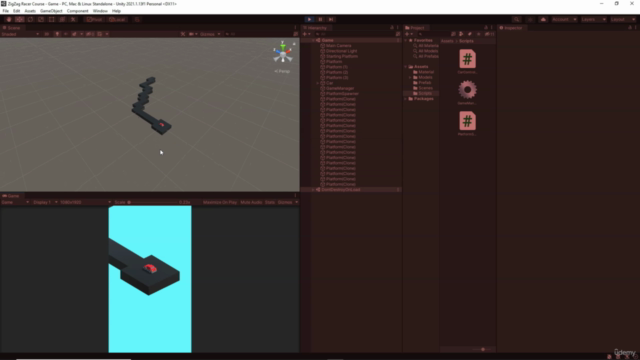Screen dimensions: 640x360
Task: Select the Transform tool in the toolbar
Action: tap(62, 19)
